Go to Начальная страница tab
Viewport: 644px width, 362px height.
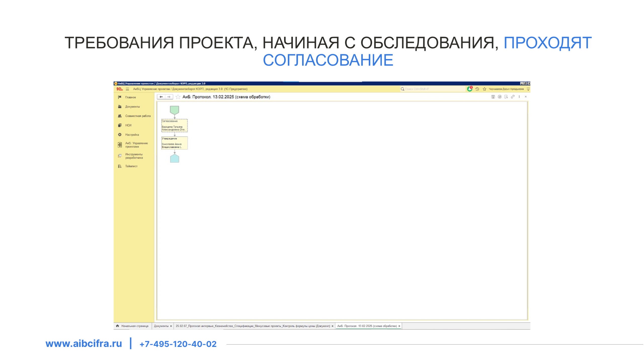[135, 326]
